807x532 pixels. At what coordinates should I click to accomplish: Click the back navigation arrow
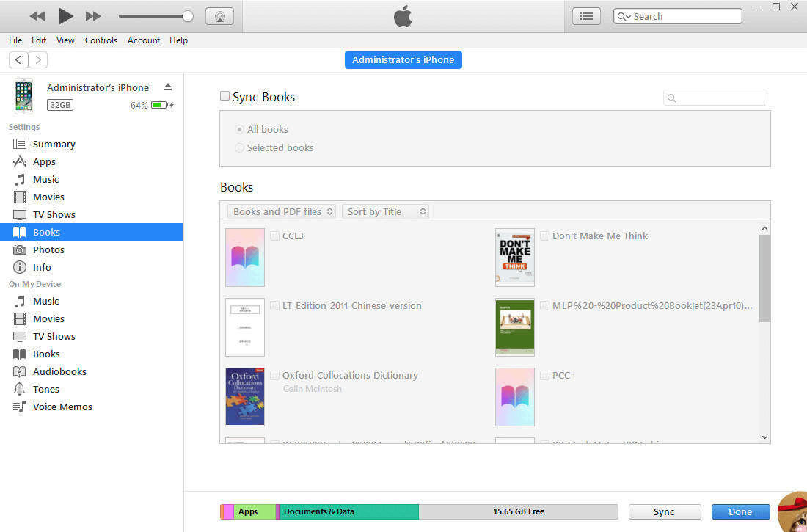coord(18,60)
